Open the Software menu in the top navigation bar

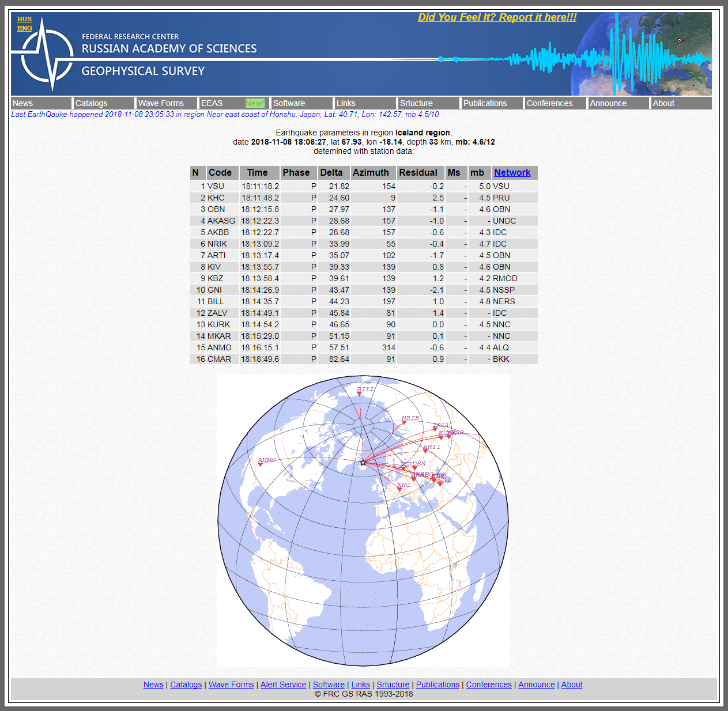click(289, 103)
